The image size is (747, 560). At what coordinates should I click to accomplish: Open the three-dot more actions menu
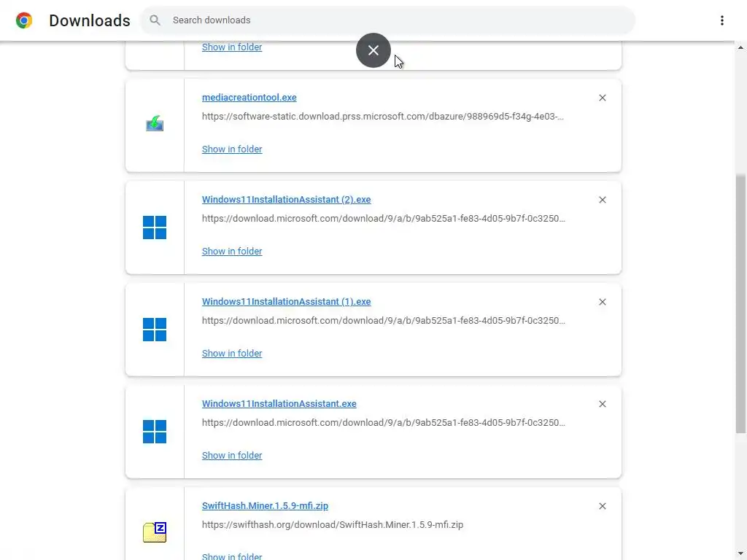click(x=721, y=20)
